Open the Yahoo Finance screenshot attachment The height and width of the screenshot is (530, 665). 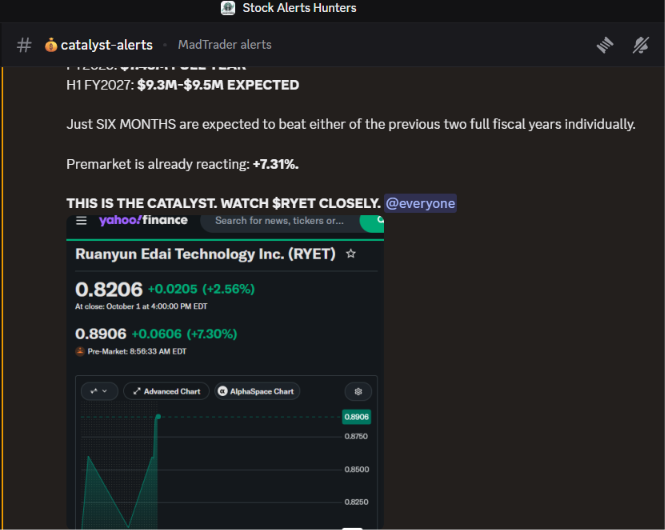225,372
